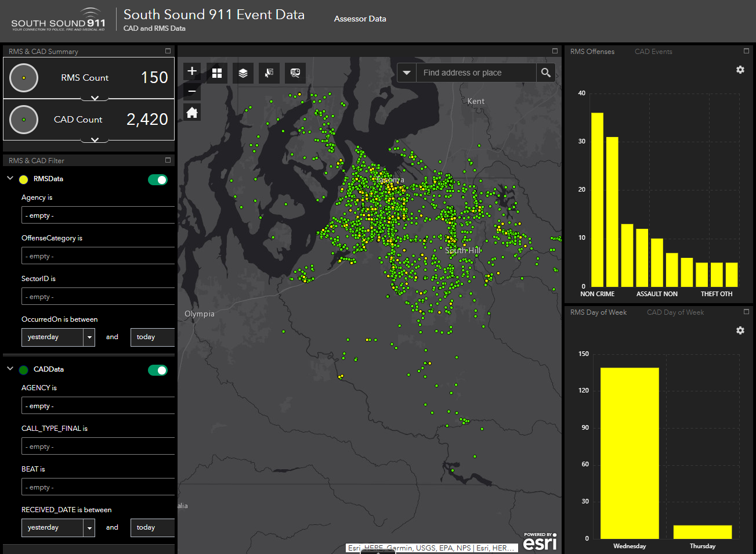Open the yesterday date dropdown under OccurredOn
The image size is (756, 554).
tap(90, 337)
